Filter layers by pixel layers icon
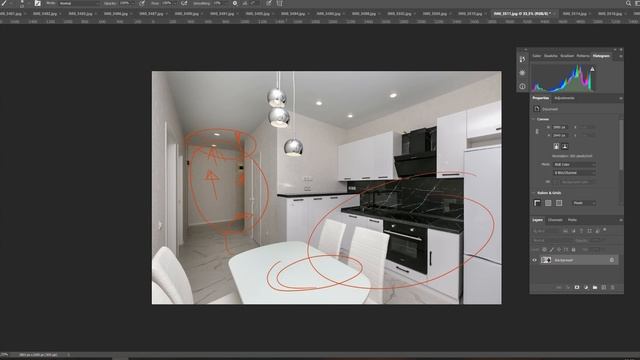Image resolution: width=640 pixels, height=360 pixels. tap(565, 231)
